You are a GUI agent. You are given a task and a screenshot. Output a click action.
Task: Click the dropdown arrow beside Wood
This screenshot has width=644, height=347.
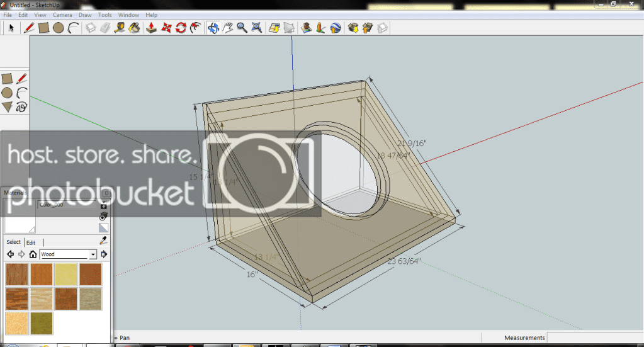[93, 254]
